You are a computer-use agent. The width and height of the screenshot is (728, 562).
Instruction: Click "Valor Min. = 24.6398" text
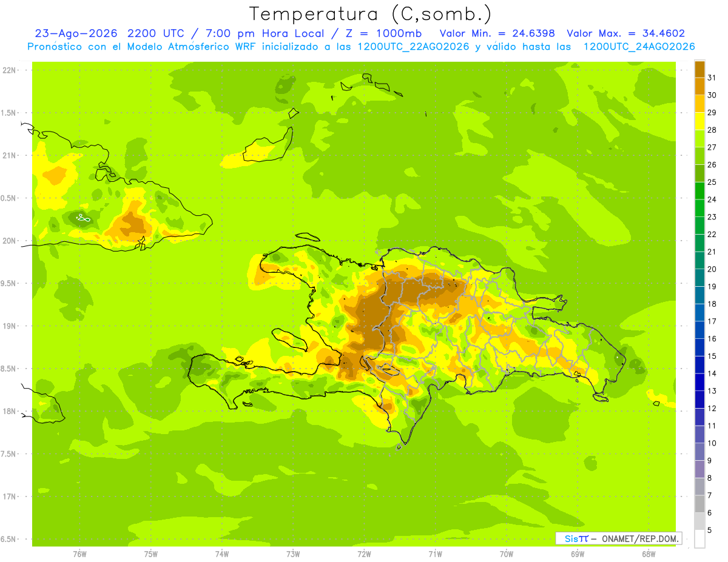[x=497, y=33]
